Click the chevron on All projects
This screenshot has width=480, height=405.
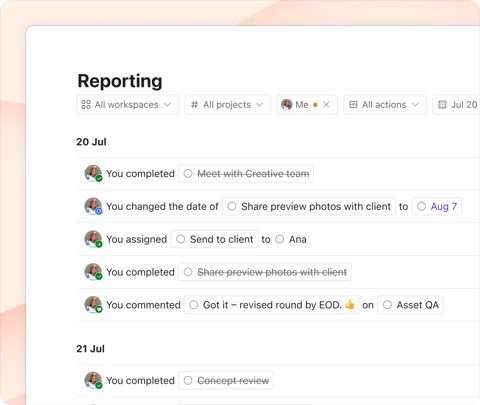tap(260, 105)
